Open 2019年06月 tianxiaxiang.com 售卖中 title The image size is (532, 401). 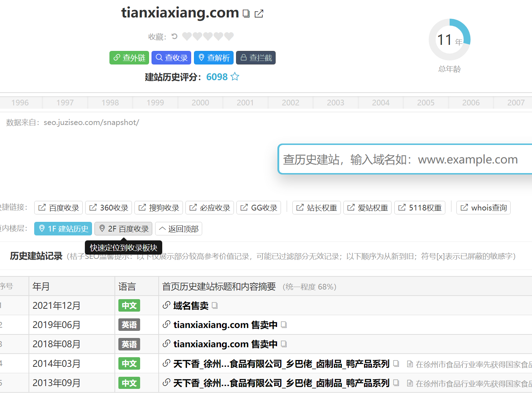coord(225,325)
